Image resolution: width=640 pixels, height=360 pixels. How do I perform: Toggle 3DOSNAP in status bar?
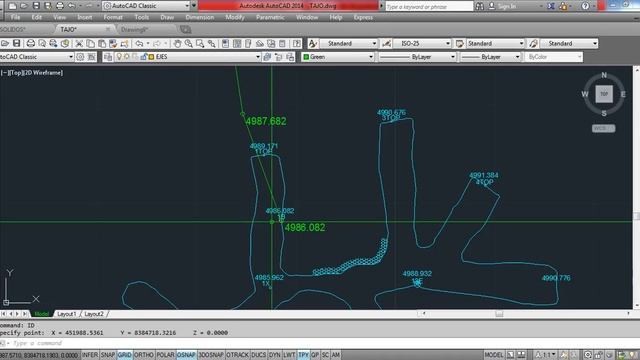point(211,355)
